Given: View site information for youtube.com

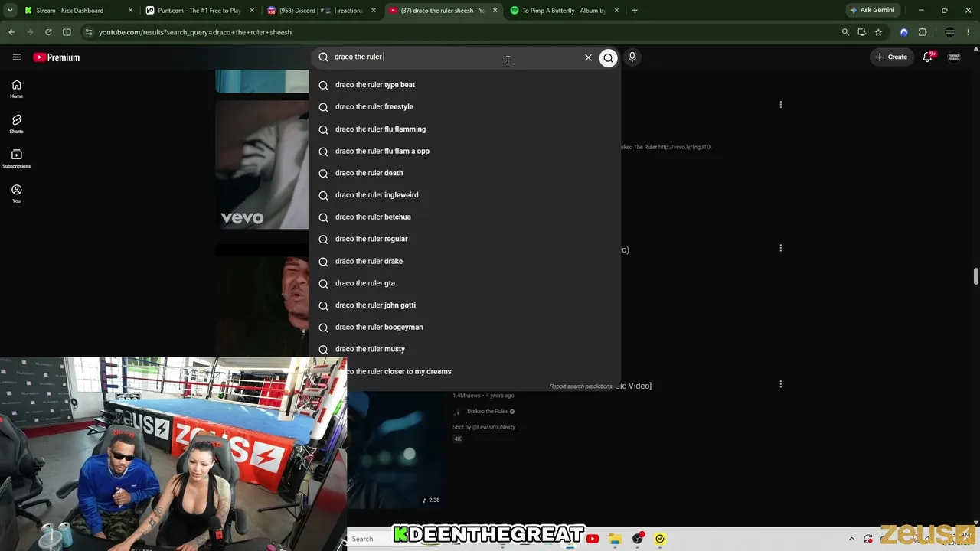Looking at the screenshot, I should click(x=89, y=32).
